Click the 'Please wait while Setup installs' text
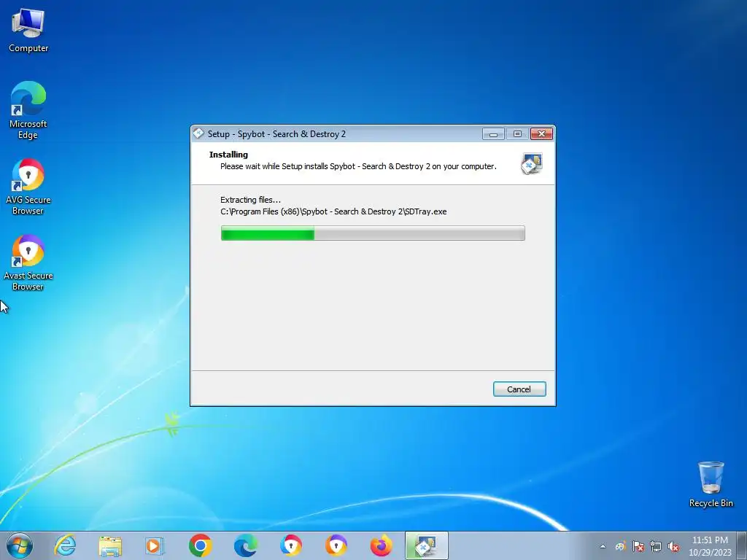 click(358, 166)
